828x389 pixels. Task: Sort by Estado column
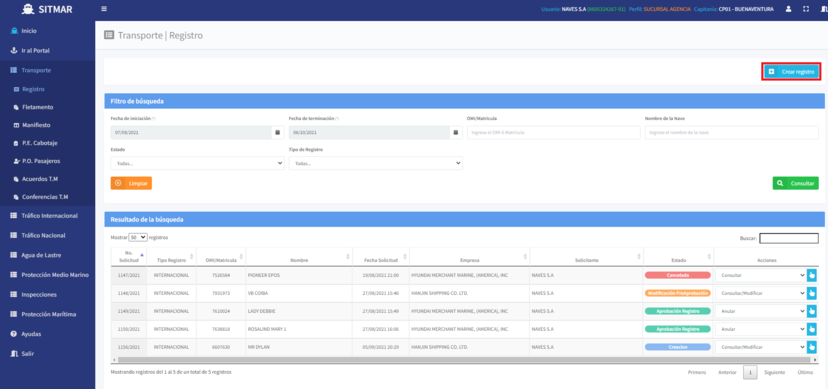tap(679, 257)
